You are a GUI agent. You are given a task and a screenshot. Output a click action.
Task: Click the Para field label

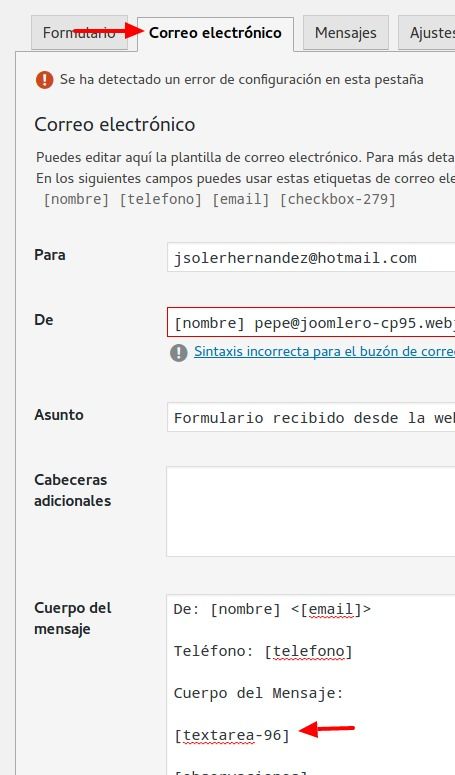point(50,255)
